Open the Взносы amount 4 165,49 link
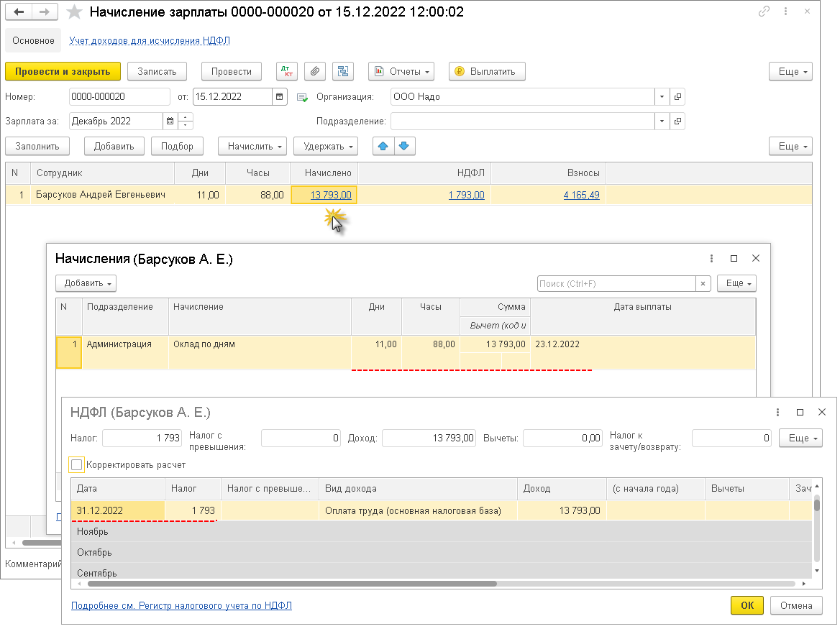840x629 pixels. (581, 195)
